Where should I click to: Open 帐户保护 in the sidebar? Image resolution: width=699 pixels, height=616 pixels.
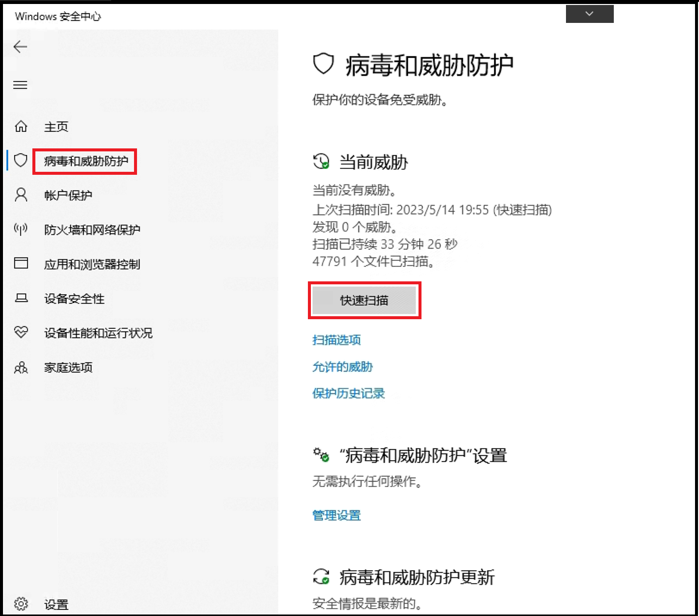[x=68, y=195]
